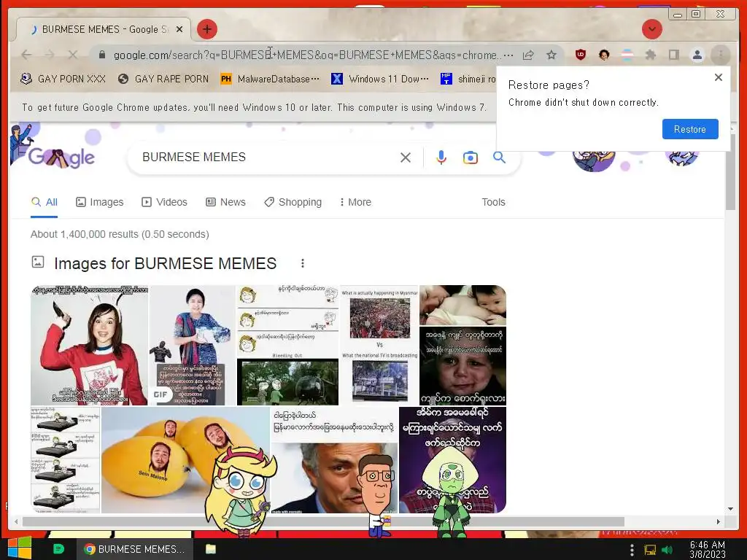Close the BURMESE MEMES browser tab
The image size is (747, 560).
179,29
